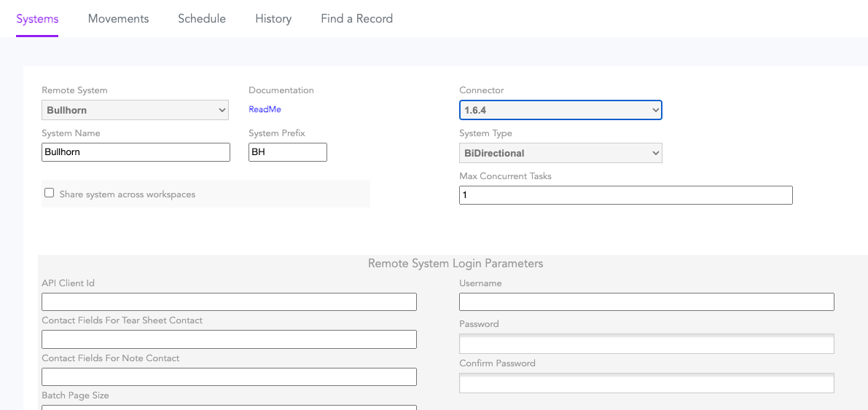The width and height of the screenshot is (868, 410).
Task: Click the API Client Id label
Action: pyautogui.click(x=68, y=283)
